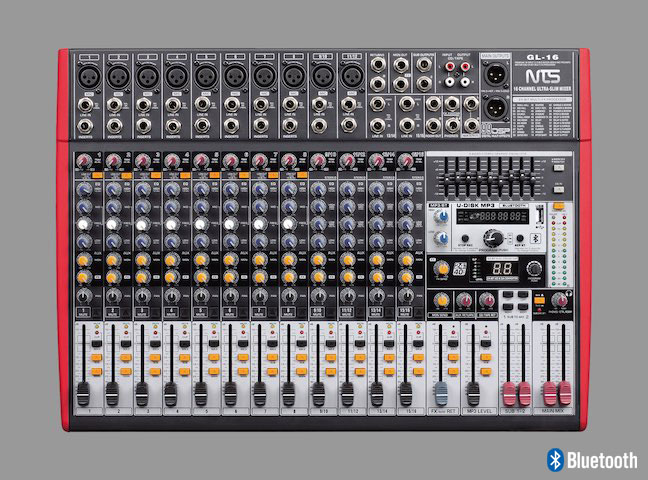Click the right red MAIN MIX fader
The width and height of the screenshot is (648, 480).
point(565,394)
